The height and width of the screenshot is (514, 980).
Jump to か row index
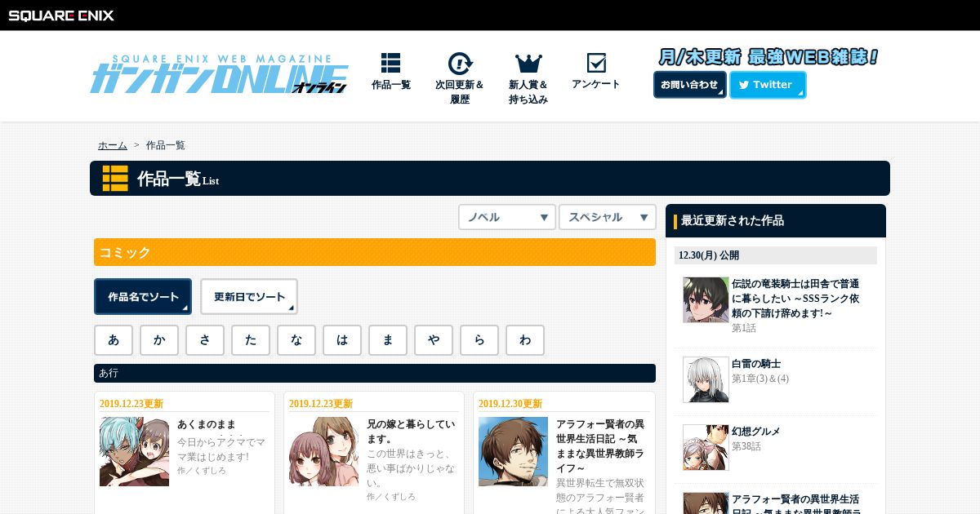pos(159,340)
